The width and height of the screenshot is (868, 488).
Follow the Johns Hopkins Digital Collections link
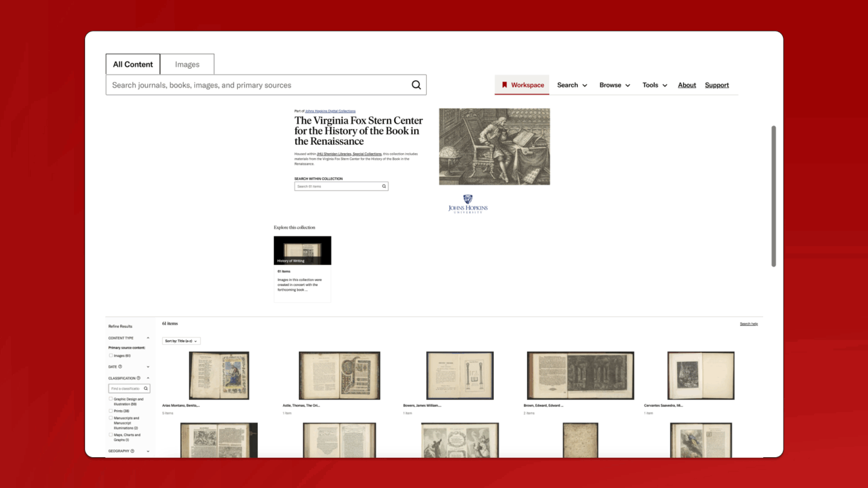[331, 111]
